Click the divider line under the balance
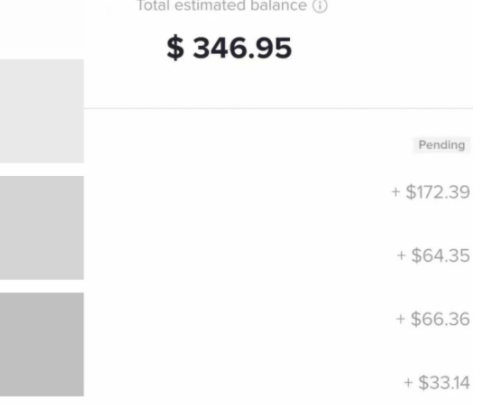Viewport: 481px width, 405px height. (x=278, y=108)
